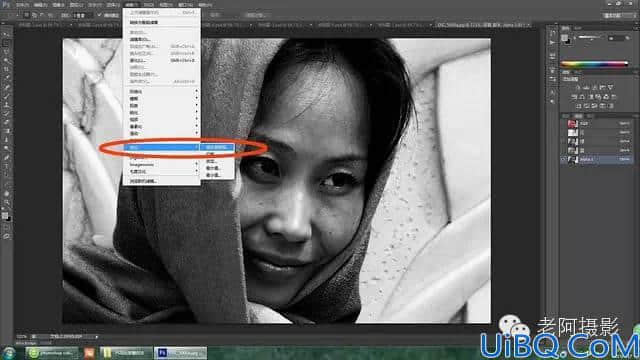
Task: Switch to the 路径 Paths tab
Action: coord(590,116)
